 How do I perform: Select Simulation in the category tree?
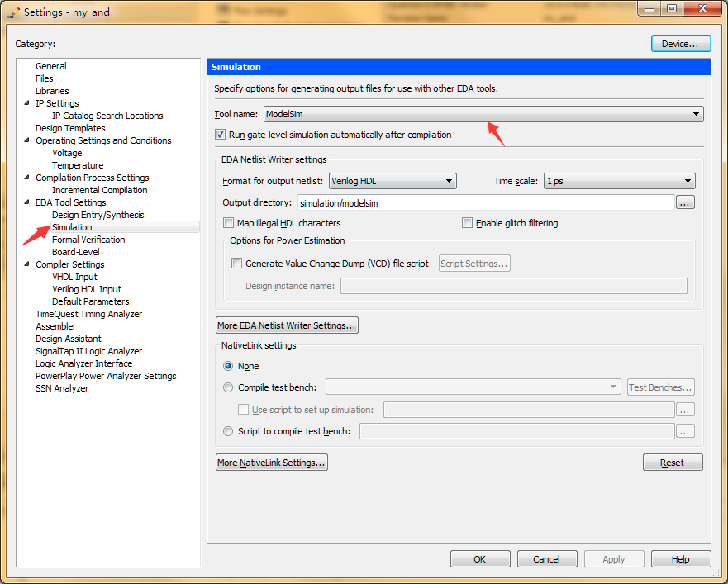point(71,227)
